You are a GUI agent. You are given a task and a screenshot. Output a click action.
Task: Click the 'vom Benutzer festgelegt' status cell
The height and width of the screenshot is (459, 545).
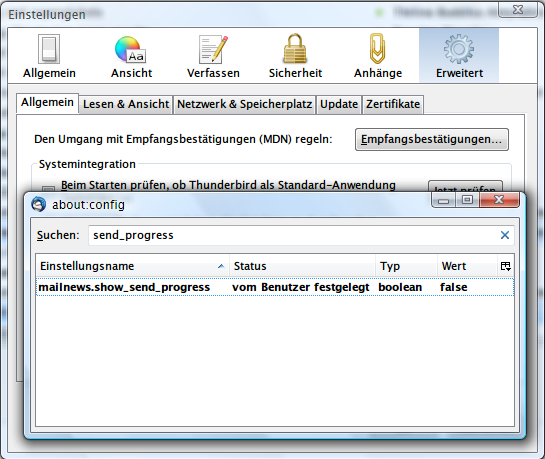click(301, 287)
